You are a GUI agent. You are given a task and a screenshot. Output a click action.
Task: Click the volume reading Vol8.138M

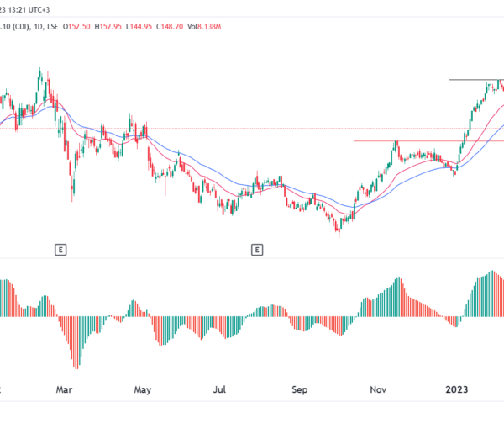(204, 27)
